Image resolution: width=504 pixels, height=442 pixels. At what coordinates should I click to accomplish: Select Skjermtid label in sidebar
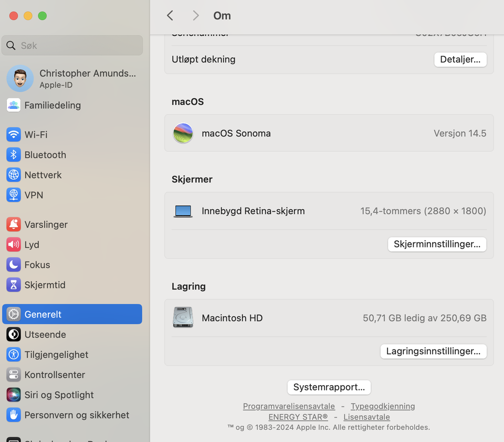coord(45,285)
